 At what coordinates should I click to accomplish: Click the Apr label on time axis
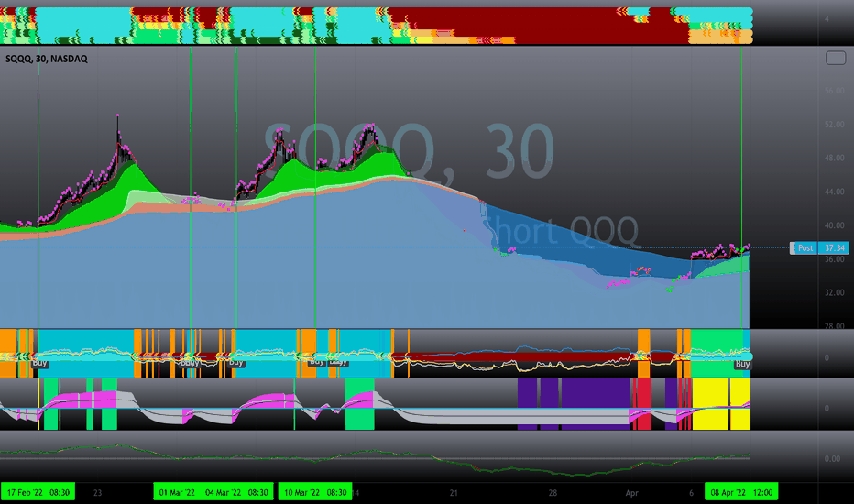pyautogui.click(x=631, y=493)
